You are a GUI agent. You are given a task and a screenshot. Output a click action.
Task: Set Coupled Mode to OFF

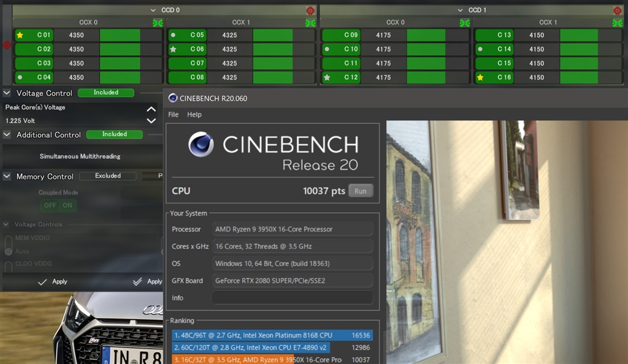point(50,206)
